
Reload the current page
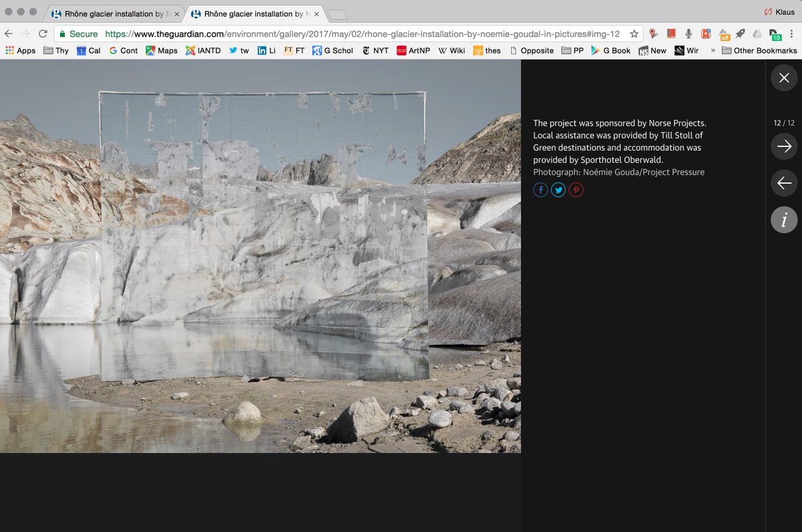point(43,33)
